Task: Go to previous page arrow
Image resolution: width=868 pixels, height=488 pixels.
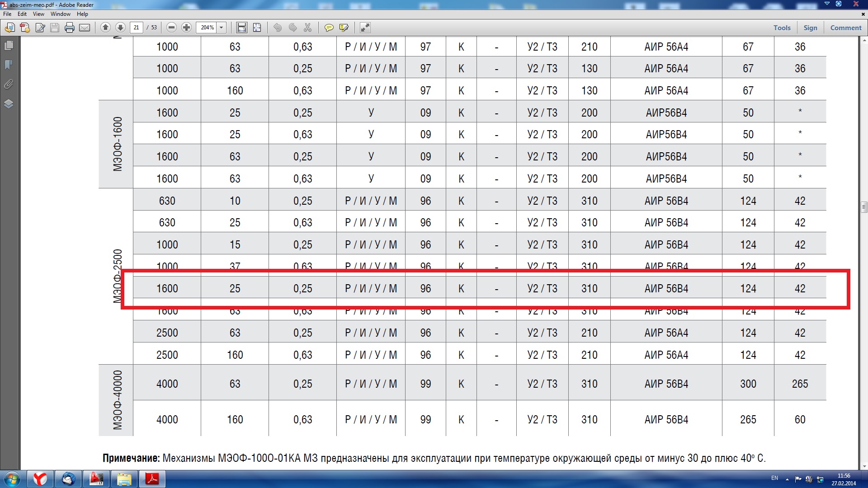Action: pos(105,28)
